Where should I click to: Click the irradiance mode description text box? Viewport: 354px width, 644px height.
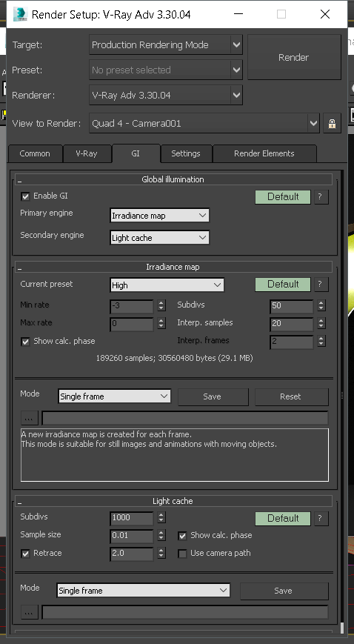pyautogui.click(x=175, y=455)
